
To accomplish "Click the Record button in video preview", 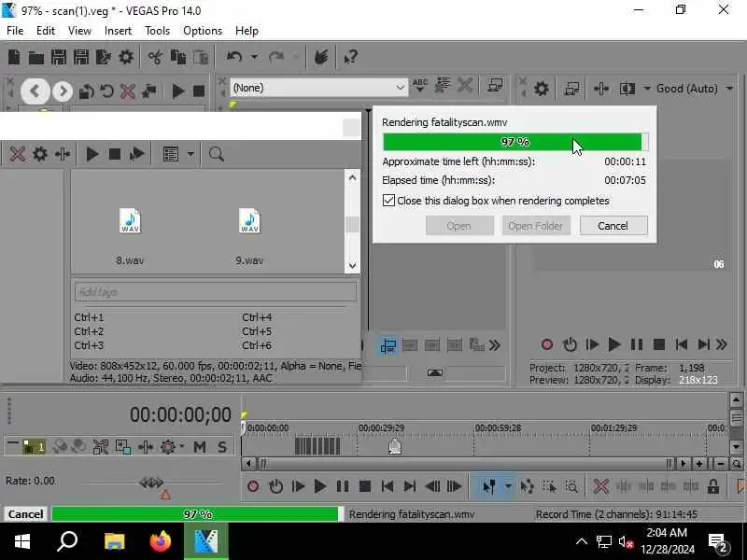I will [547, 344].
